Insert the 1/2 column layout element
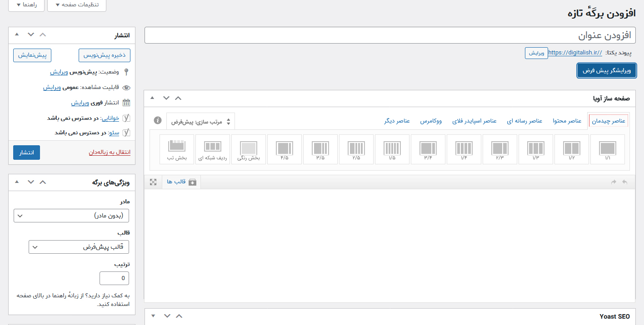Image resolution: width=644 pixels, height=325 pixels. click(571, 149)
